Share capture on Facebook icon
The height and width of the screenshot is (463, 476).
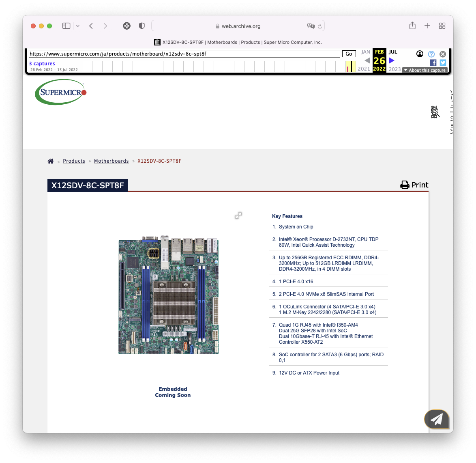point(433,62)
